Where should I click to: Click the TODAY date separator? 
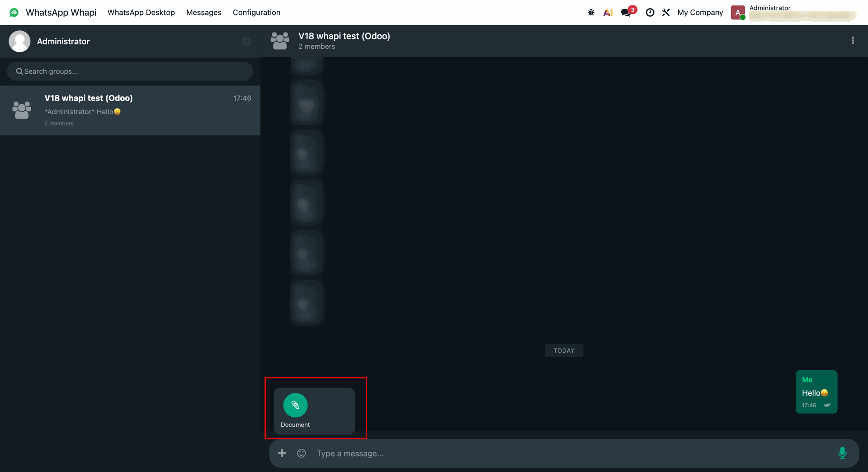pyautogui.click(x=564, y=350)
